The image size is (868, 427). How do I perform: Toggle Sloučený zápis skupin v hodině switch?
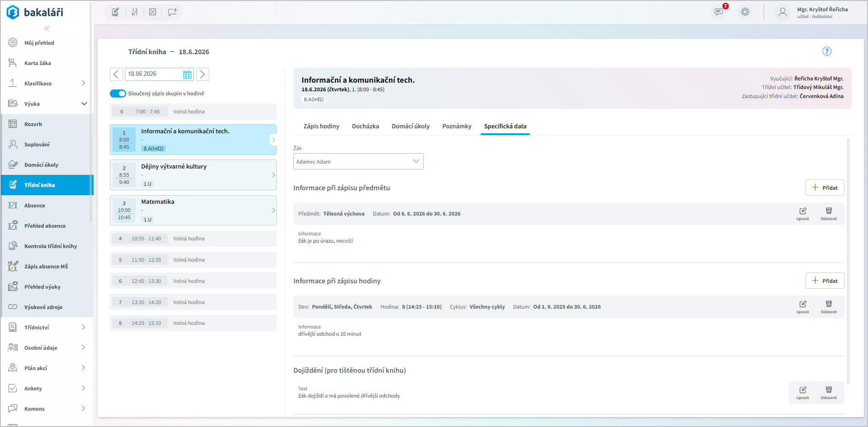point(118,94)
